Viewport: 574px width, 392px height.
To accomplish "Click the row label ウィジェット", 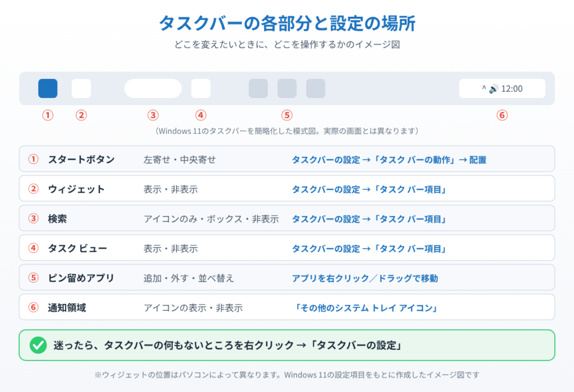I will point(76,189).
